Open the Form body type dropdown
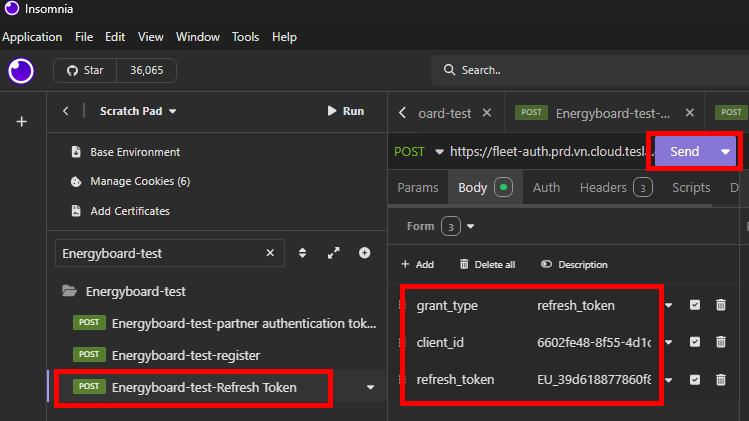749x421 pixels. 440,227
